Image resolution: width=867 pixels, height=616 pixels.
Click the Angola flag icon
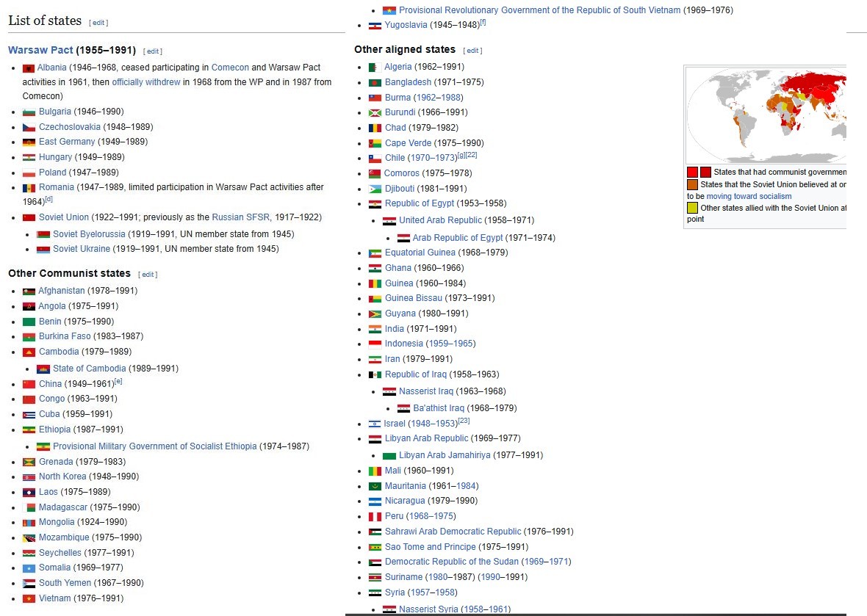(x=29, y=307)
